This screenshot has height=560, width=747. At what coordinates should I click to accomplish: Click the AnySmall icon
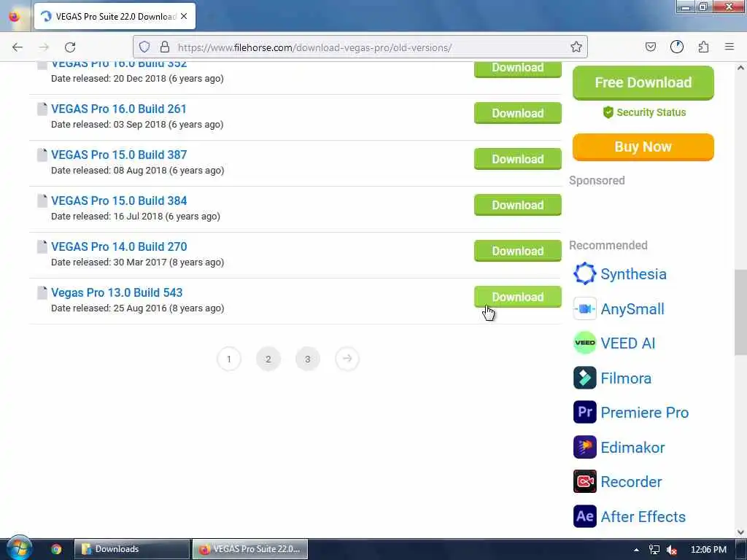(x=584, y=308)
